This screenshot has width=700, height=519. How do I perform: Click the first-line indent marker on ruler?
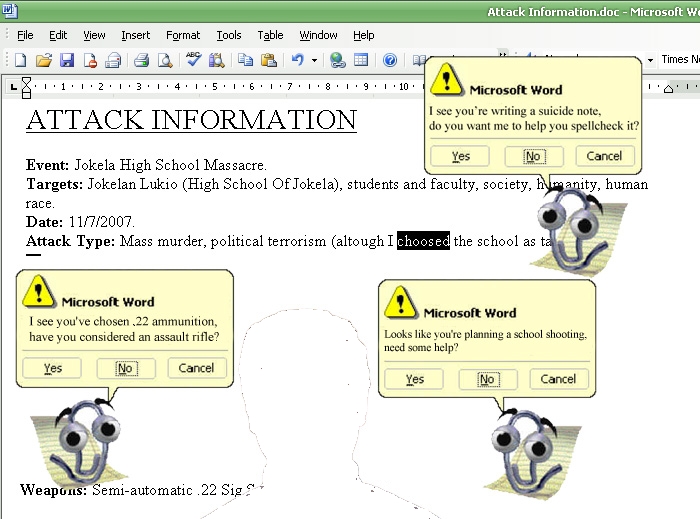tap(27, 84)
